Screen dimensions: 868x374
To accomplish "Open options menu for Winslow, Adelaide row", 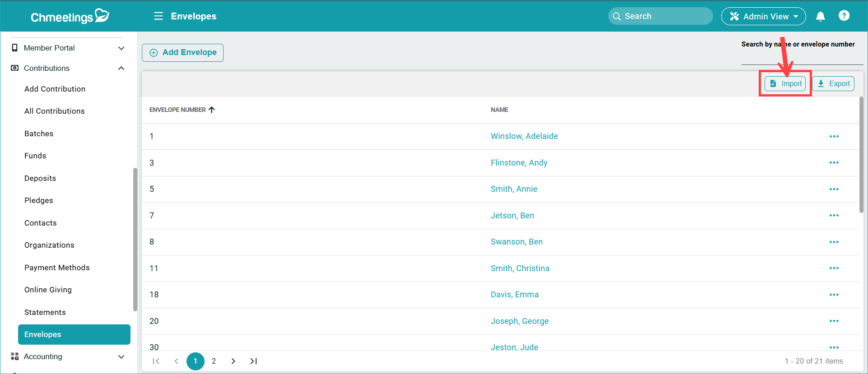I will [x=834, y=136].
